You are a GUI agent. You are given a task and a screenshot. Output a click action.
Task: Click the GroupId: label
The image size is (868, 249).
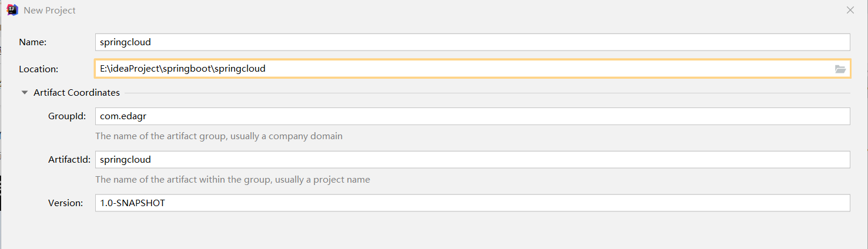pos(67,116)
